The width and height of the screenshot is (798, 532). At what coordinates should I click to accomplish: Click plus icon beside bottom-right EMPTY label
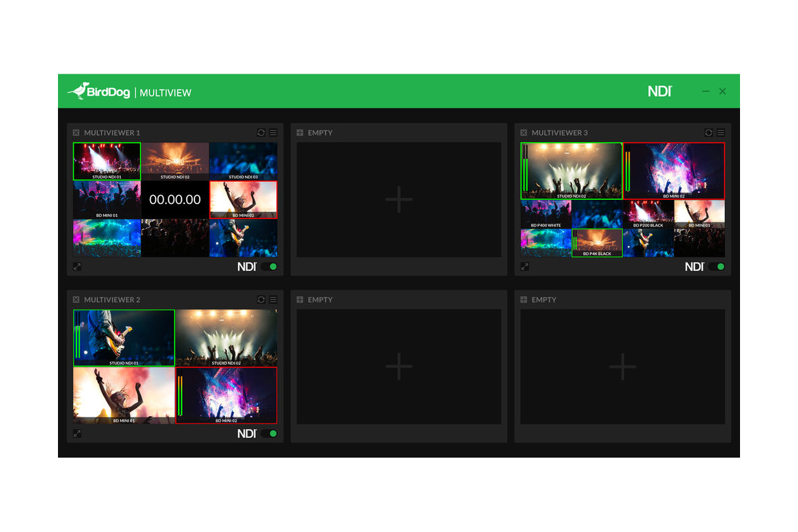pos(524,300)
